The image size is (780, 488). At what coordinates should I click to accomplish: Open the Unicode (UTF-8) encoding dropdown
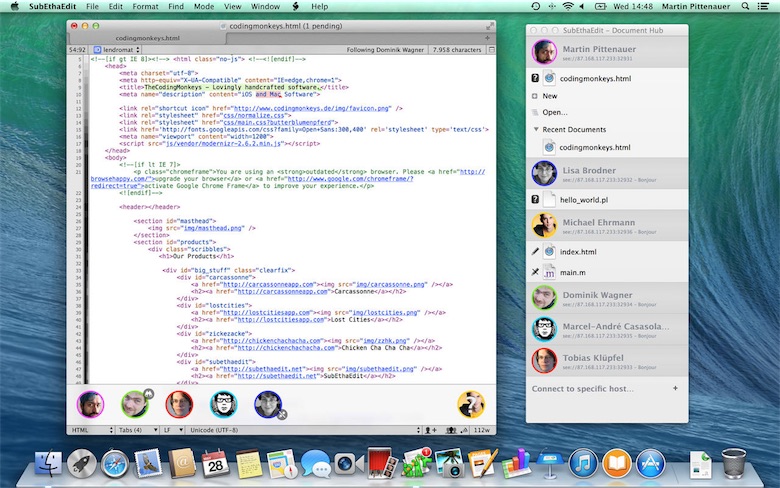pos(303,430)
